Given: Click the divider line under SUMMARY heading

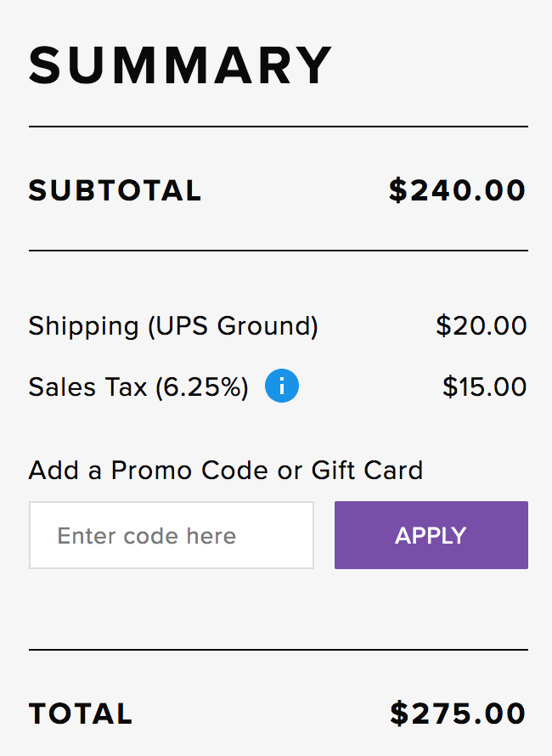Looking at the screenshot, I should click(x=279, y=127).
